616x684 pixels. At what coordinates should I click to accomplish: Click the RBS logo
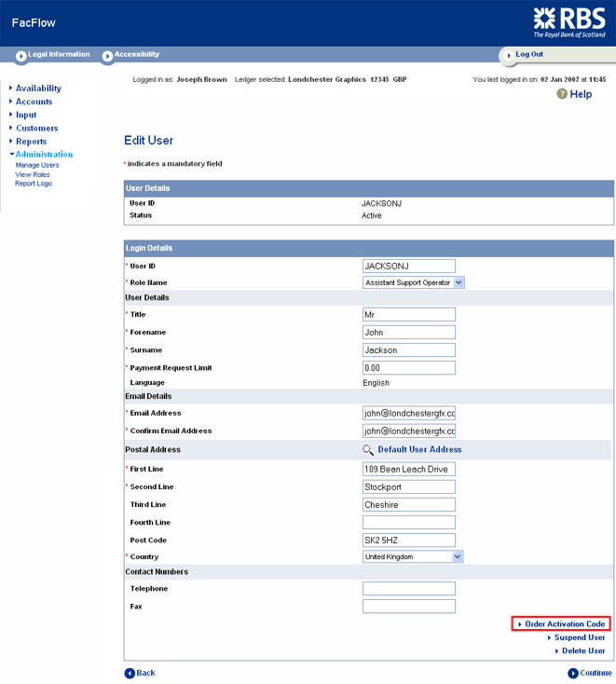(x=569, y=21)
